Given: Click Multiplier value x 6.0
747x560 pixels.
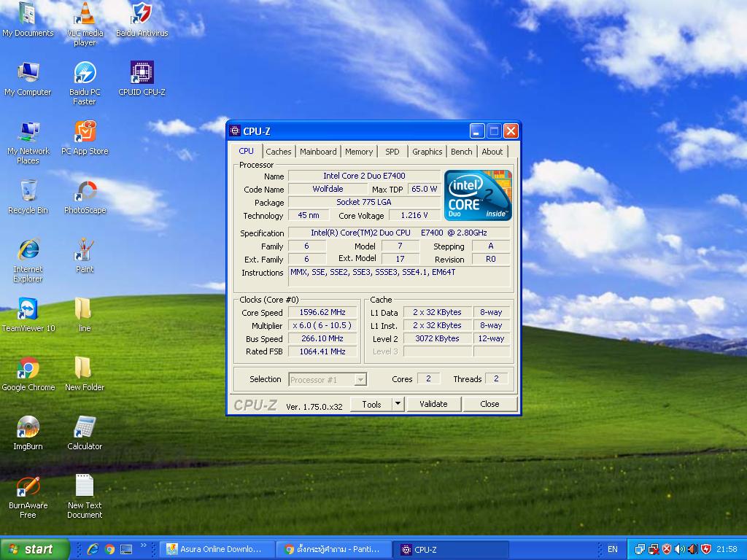Looking at the screenshot, I should (x=322, y=325).
